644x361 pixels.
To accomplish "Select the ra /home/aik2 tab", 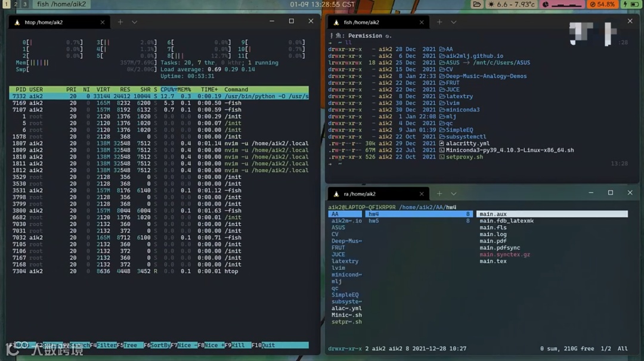I will point(379,194).
